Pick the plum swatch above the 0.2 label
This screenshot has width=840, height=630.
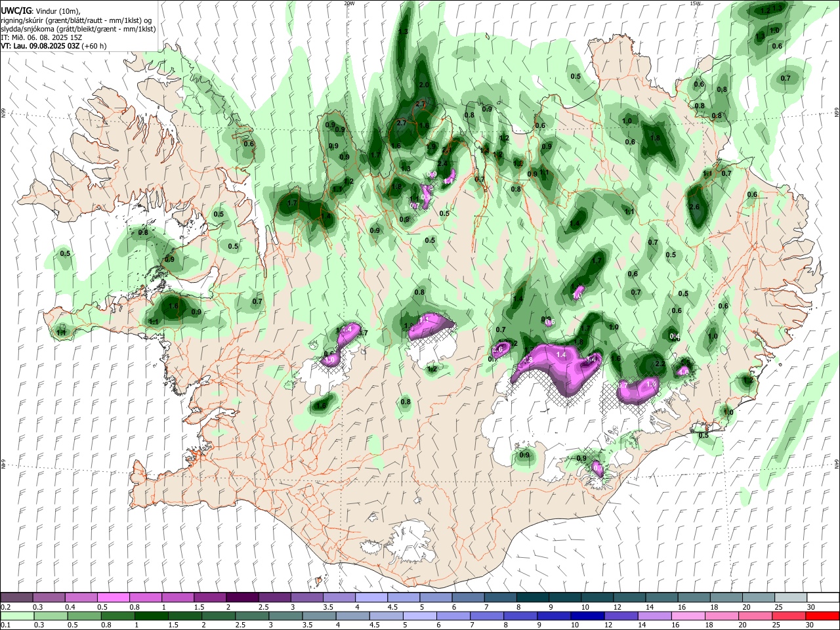[x=17, y=597]
